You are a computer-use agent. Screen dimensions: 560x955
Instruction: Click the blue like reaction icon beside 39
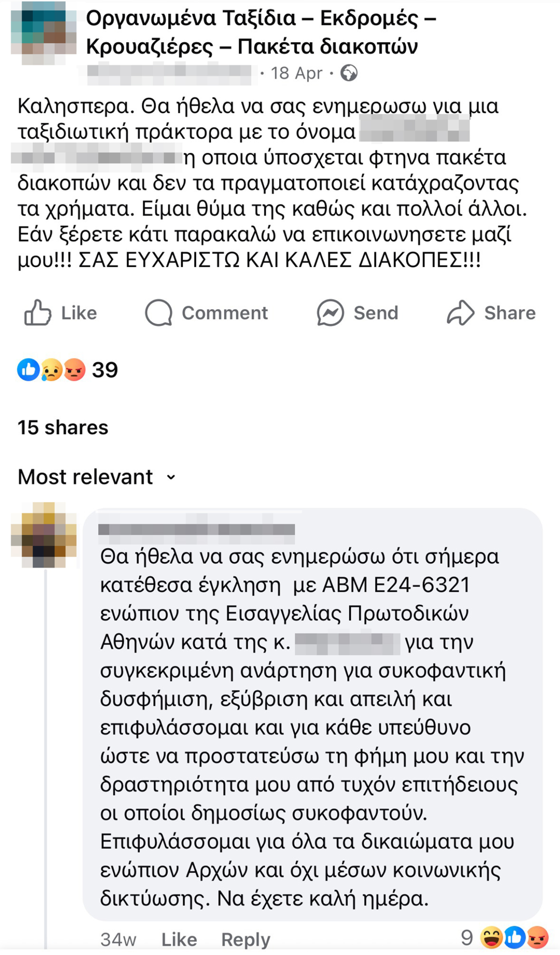click(28, 369)
